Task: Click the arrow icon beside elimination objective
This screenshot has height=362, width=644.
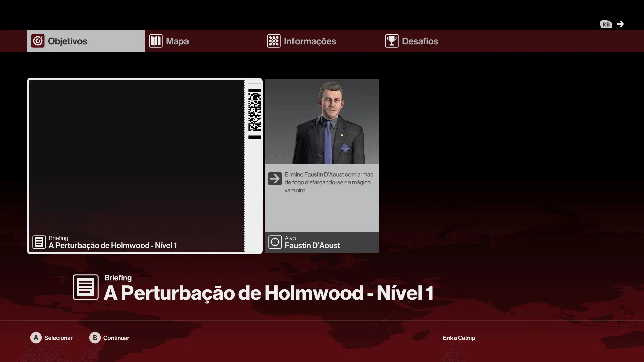Action: 275,179
